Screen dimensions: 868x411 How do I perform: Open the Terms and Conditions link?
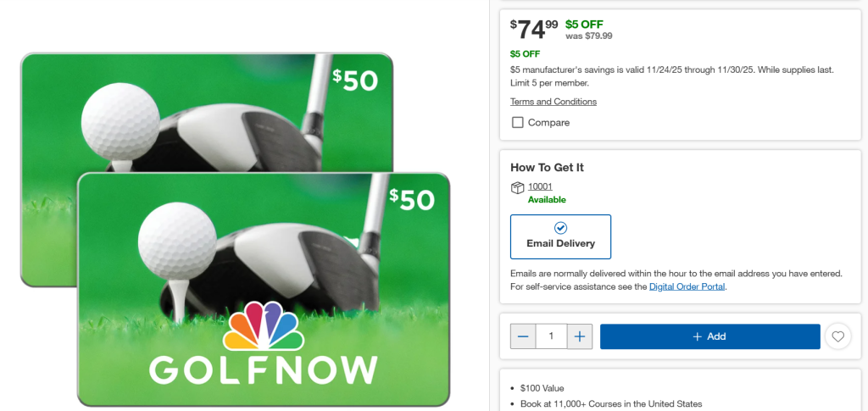tap(554, 102)
